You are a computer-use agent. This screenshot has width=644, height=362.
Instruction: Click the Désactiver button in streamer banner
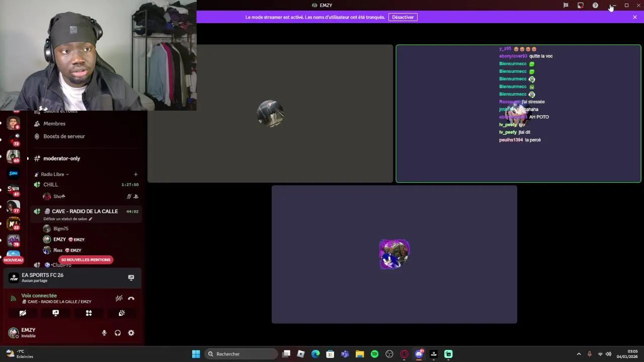click(403, 17)
